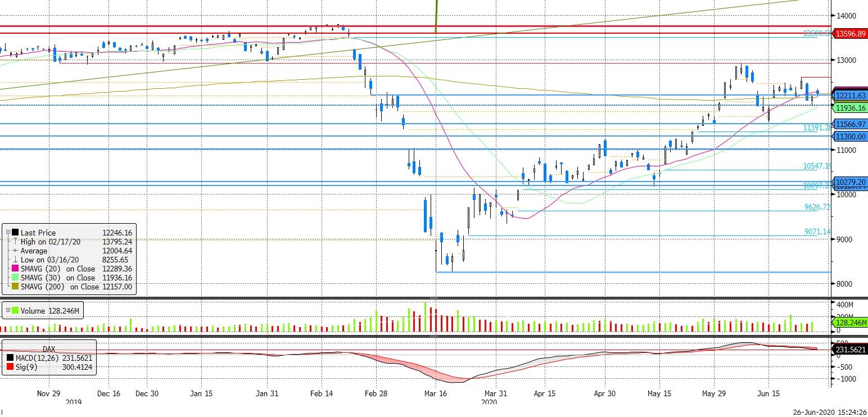Click the magenta SMAVG (20) color swatch
This screenshot has height=417, width=868.
pyautogui.click(x=15, y=269)
